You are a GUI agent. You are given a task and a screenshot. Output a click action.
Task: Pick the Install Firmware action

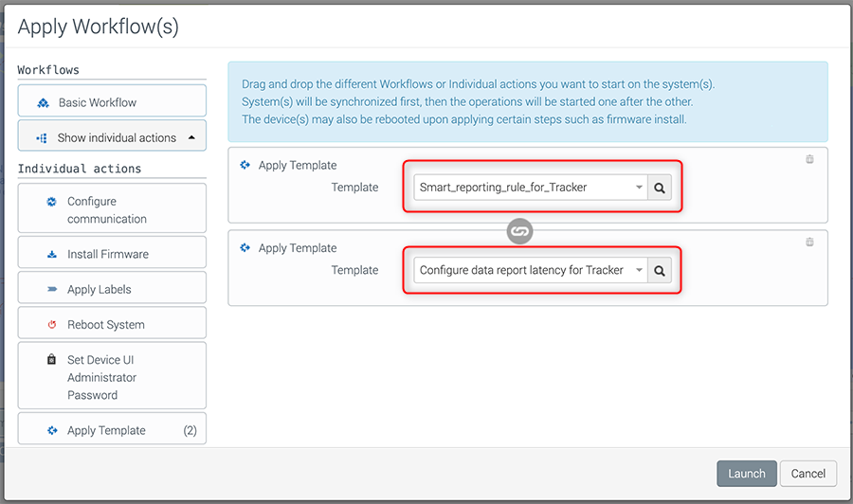[x=112, y=254]
